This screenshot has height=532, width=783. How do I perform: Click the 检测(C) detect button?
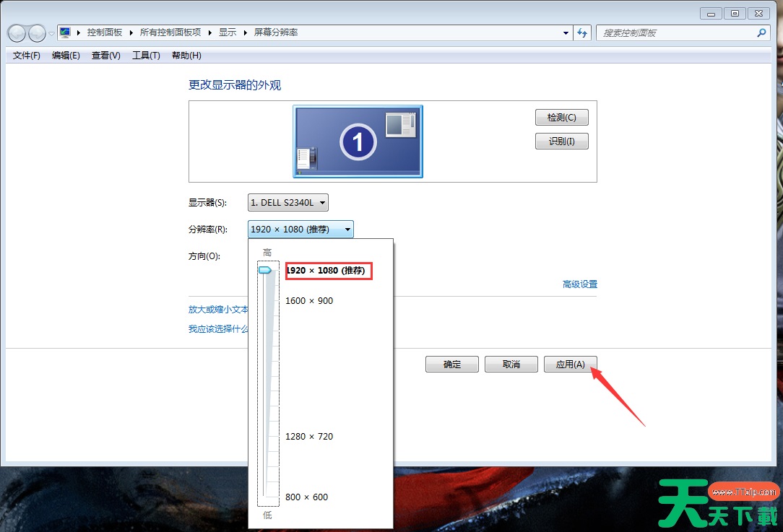coord(561,118)
